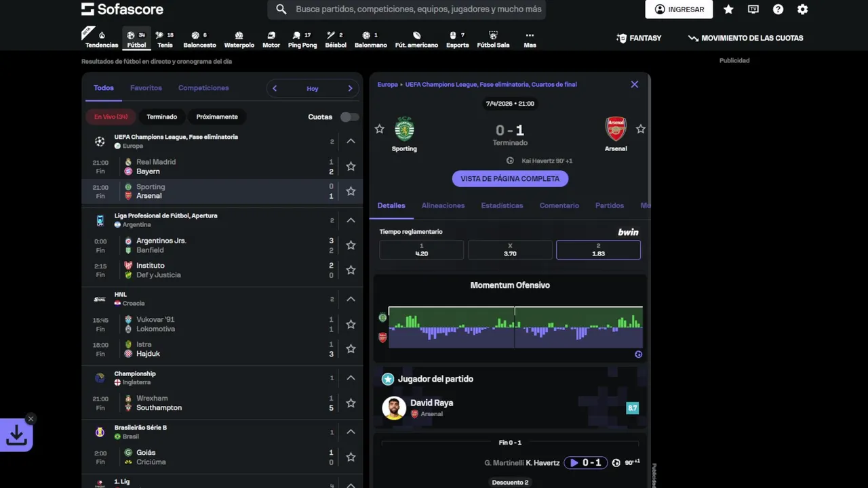868x488 pixels.
Task: Open the Partidos tab in match details
Action: (610, 205)
